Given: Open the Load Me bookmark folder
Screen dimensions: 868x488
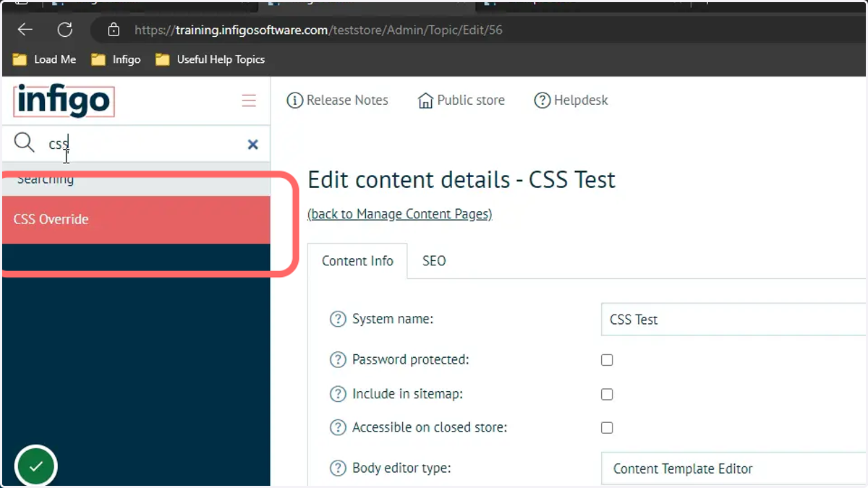Looking at the screenshot, I should [x=45, y=59].
